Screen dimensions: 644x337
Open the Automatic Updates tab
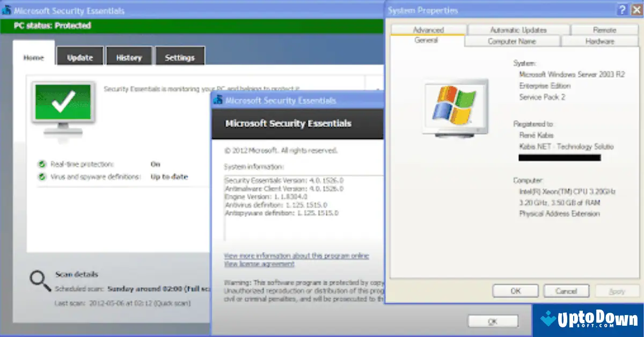point(518,30)
